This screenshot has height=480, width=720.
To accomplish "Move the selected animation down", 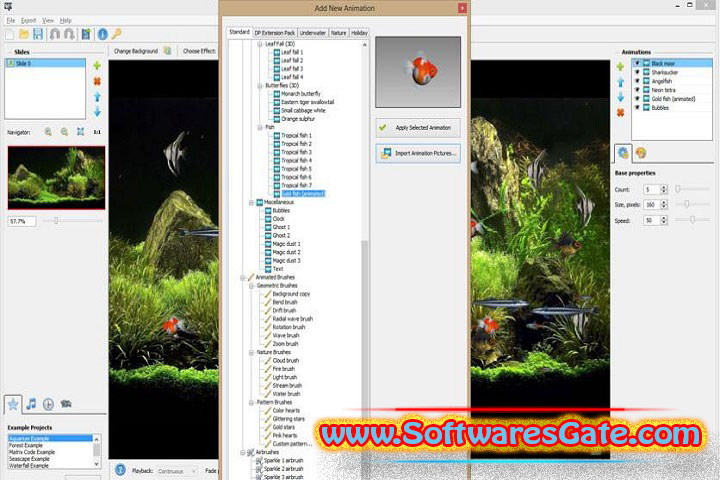I will [x=620, y=97].
